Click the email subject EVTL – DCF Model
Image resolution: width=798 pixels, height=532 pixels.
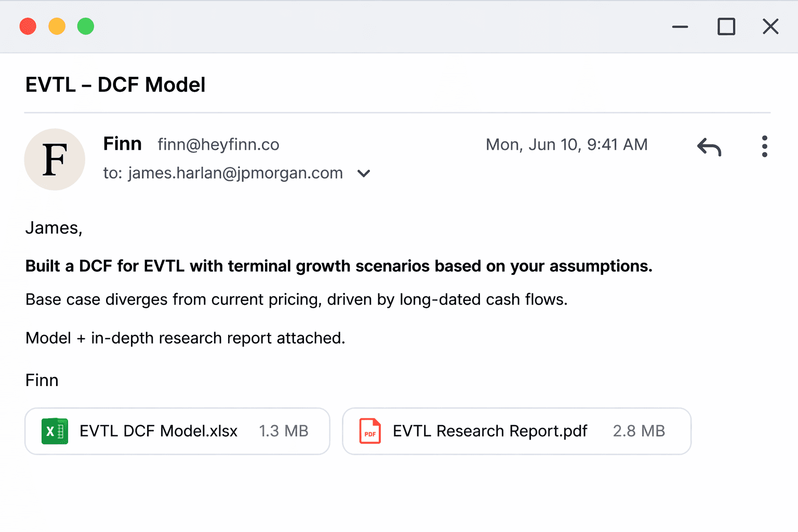(115, 84)
